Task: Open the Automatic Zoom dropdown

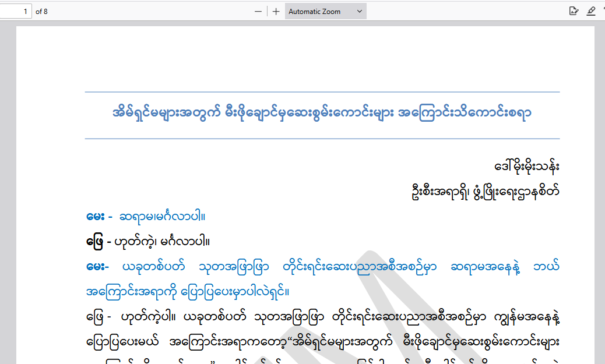Action: point(326,12)
